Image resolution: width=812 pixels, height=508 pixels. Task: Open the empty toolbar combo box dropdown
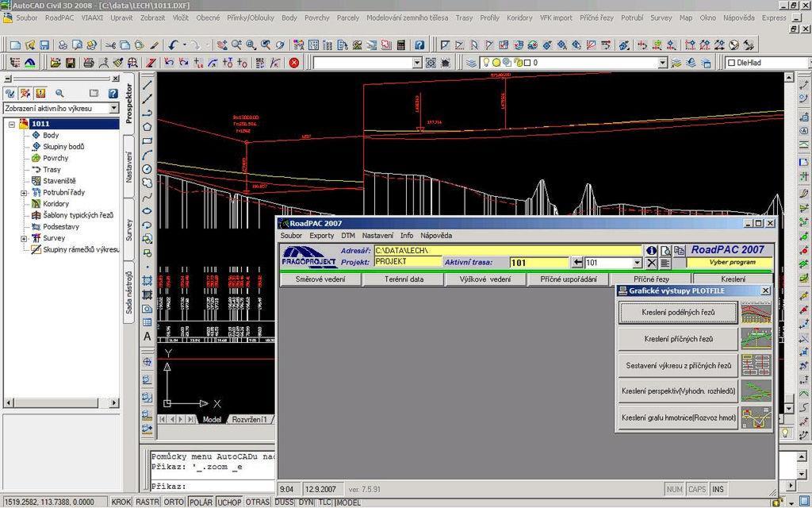pyautogui.click(x=417, y=63)
